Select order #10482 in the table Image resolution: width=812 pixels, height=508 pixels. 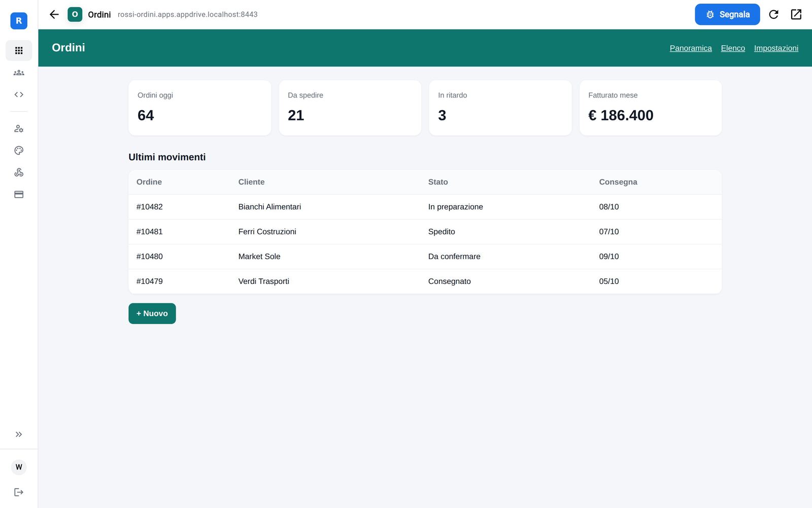click(x=150, y=207)
